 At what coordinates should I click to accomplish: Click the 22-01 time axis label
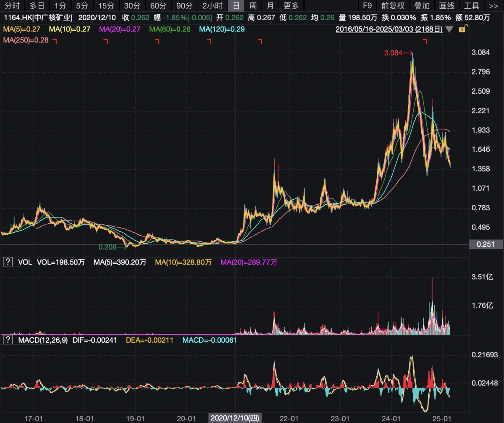click(289, 418)
